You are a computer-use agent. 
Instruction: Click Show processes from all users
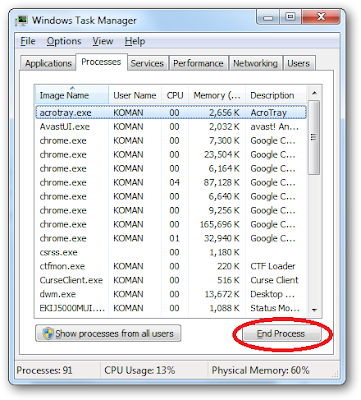pyautogui.click(x=108, y=333)
